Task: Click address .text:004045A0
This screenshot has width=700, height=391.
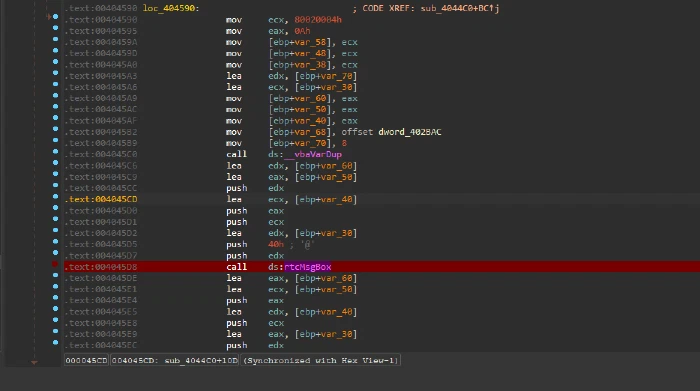Action: (101, 65)
